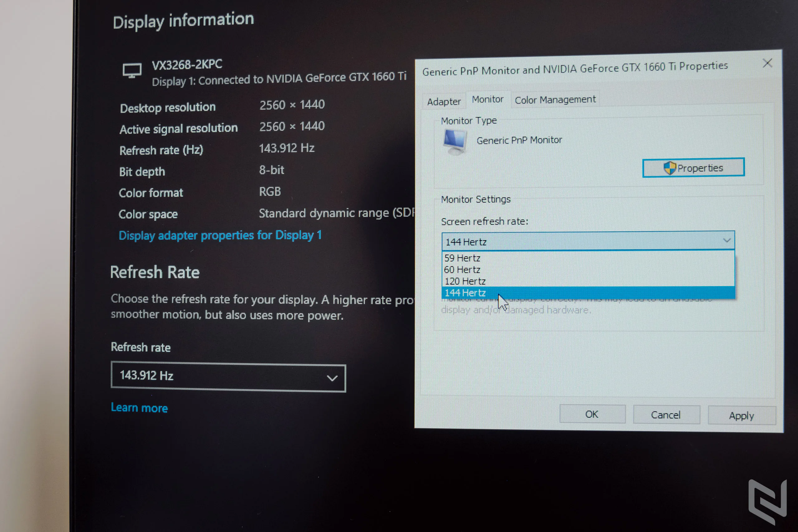
Task: Pick 120 Hertz refresh rate option
Action: point(588,281)
